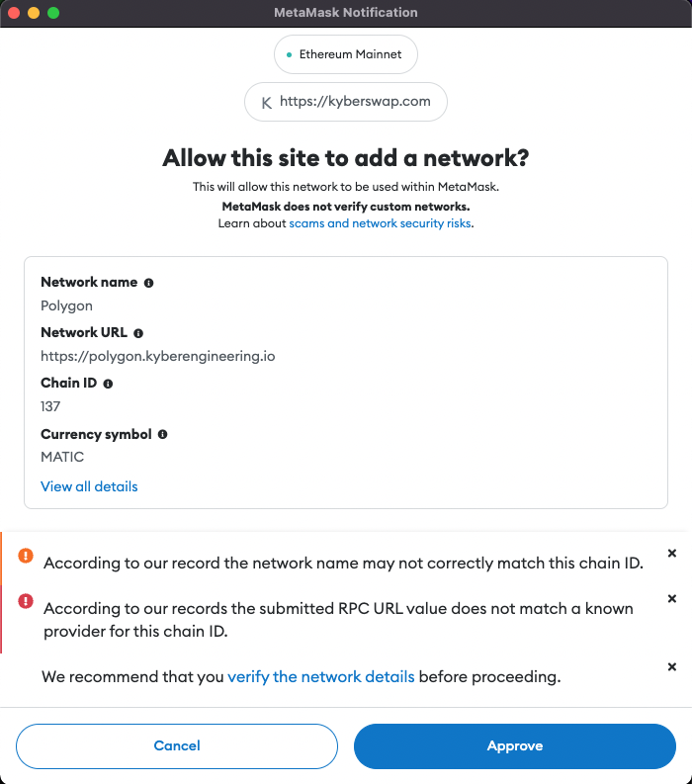Click the red alert icon for RPC URL

pyautogui.click(x=26, y=601)
